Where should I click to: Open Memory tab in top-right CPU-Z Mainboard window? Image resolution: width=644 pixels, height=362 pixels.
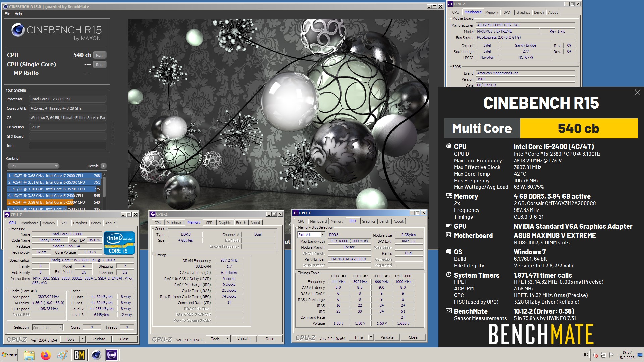[492, 12]
